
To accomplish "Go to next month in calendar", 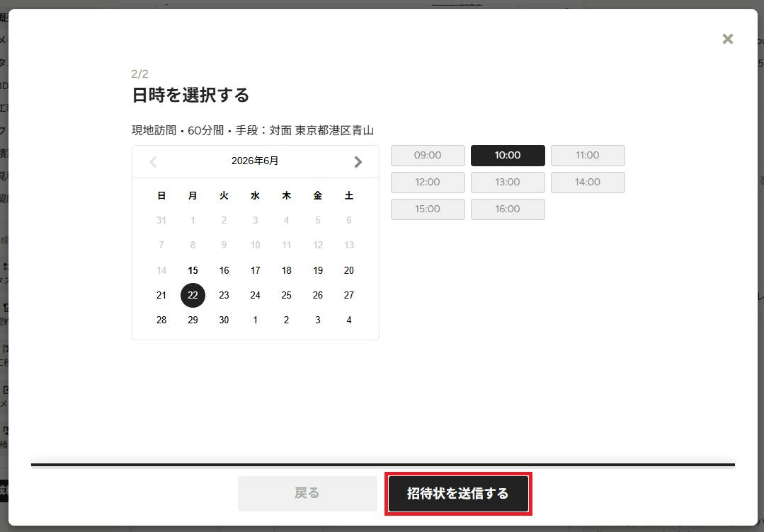I will click(358, 161).
